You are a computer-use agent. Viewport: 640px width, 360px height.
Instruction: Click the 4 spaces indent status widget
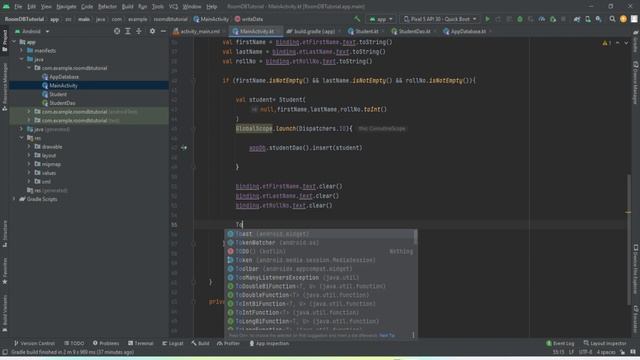pos(606,352)
